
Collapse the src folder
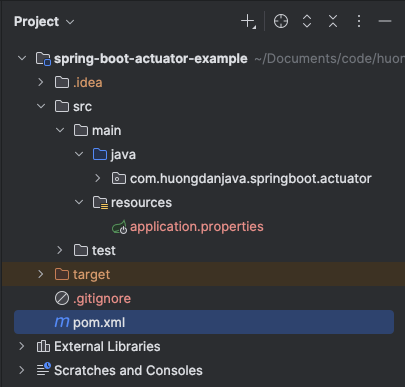[x=41, y=106]
